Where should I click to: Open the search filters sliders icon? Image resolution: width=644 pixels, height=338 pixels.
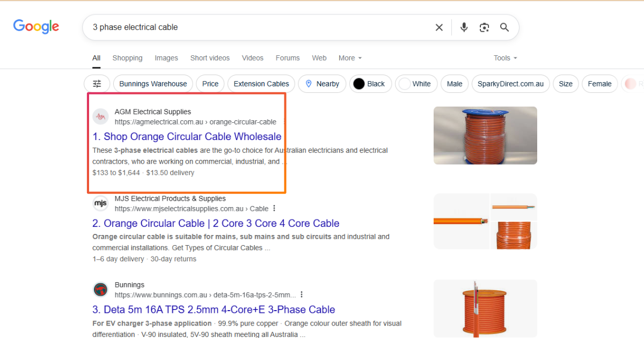[x=97, y=84]
